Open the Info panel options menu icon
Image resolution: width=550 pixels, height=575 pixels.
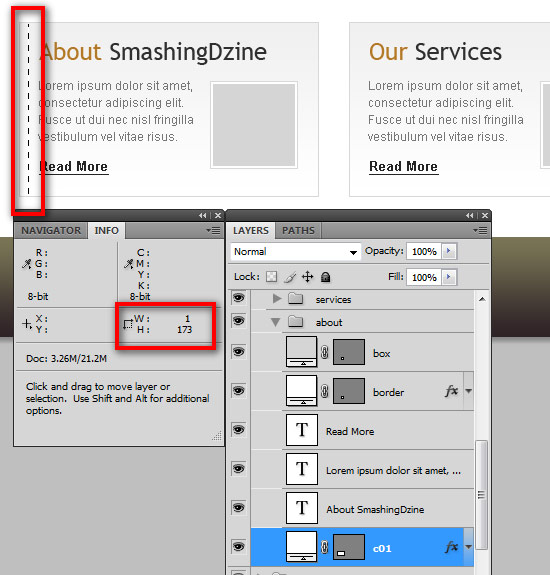[213, 230]
